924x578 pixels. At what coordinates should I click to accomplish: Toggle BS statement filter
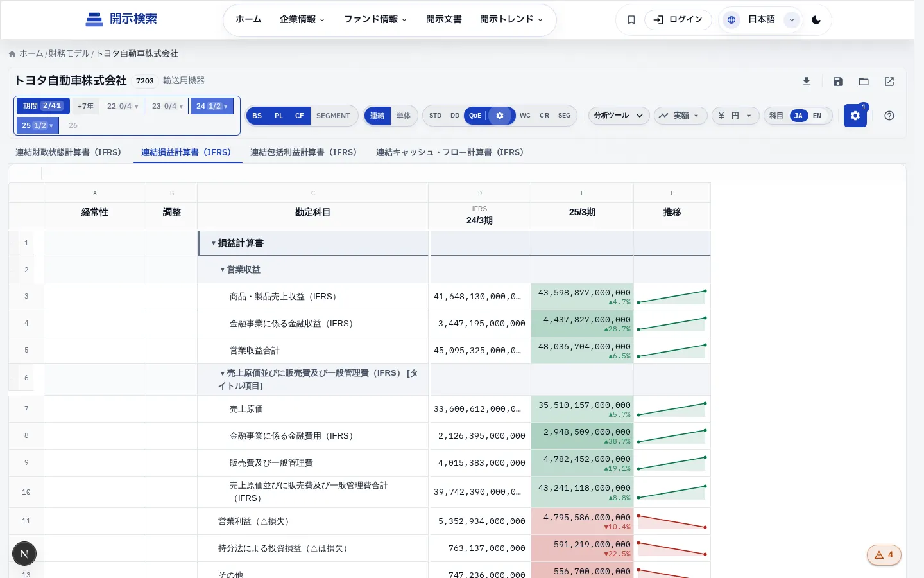pos(257,116)
